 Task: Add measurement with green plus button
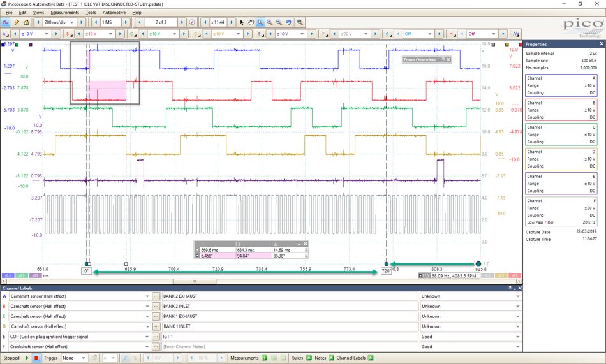(264, 358)
